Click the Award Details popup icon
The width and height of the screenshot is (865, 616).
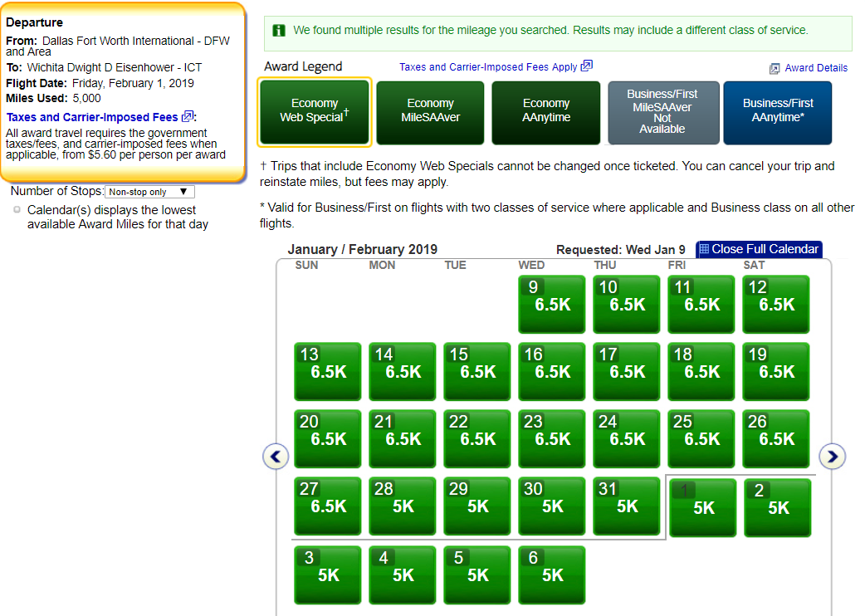[775, 68]
